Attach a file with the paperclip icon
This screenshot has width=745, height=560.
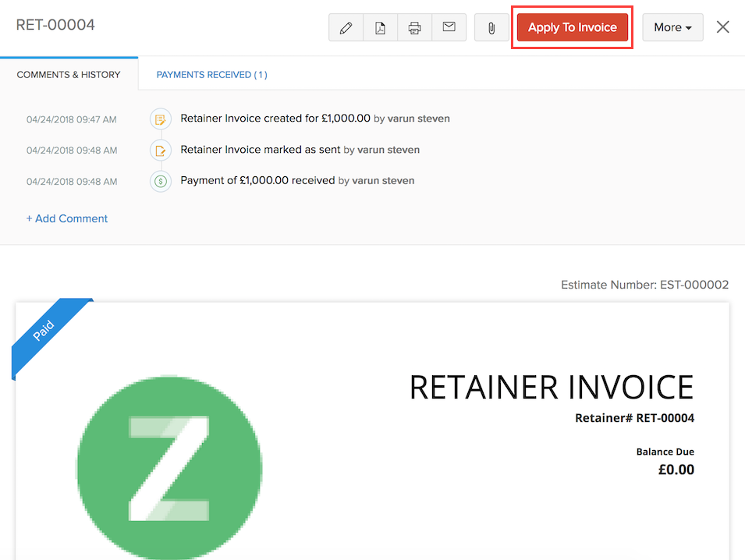pos(491,27)
